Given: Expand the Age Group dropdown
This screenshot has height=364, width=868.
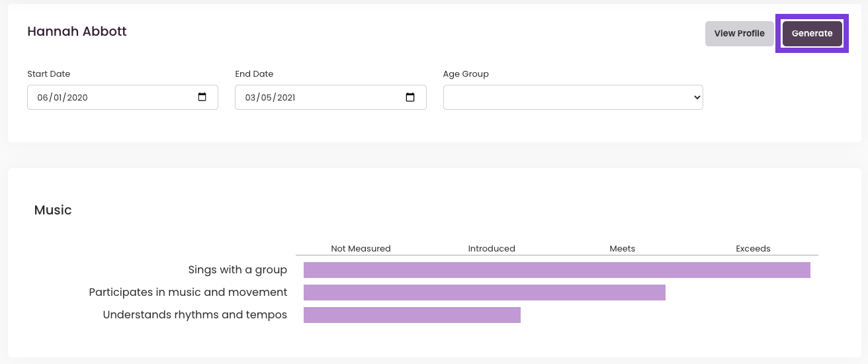Looking at the screenshot, I should click(x=573, y=97).
